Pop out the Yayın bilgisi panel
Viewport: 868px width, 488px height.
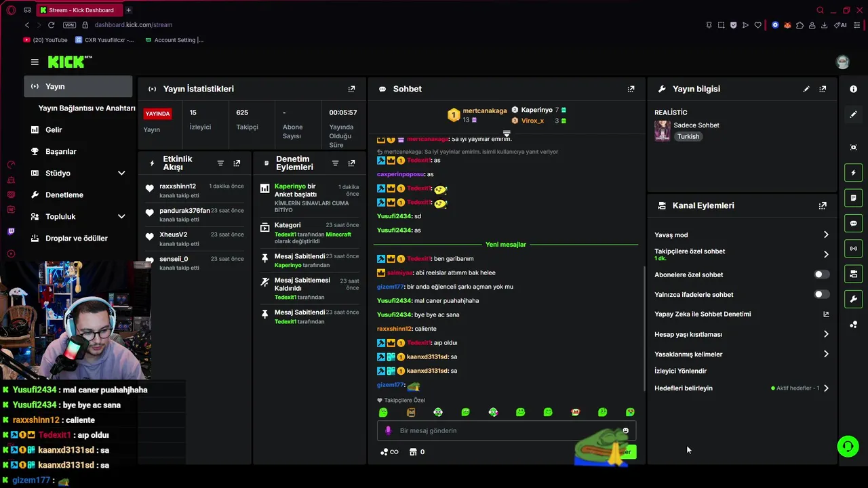pyautogui.click(x=823, y=89)
